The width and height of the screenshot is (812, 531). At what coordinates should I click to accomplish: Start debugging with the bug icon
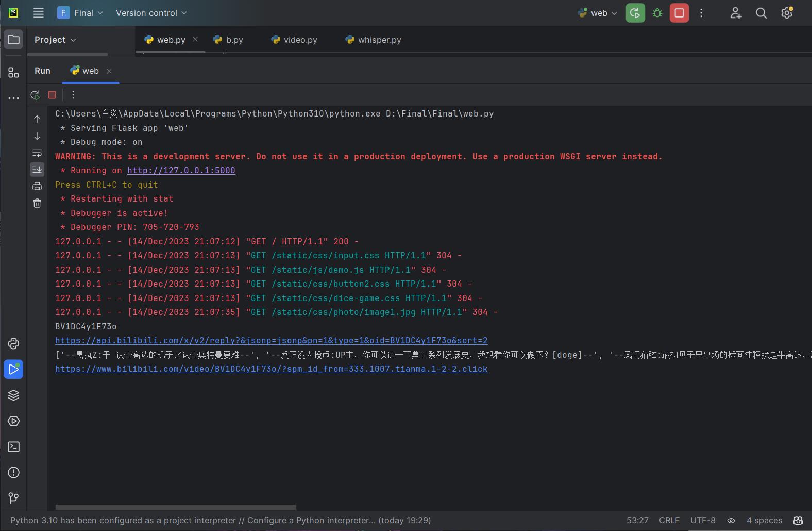tap(657, 13)
